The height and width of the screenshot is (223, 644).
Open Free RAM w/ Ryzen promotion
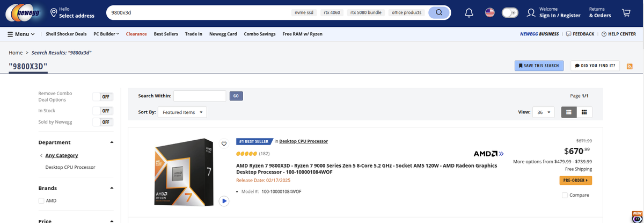coord(302,34)
